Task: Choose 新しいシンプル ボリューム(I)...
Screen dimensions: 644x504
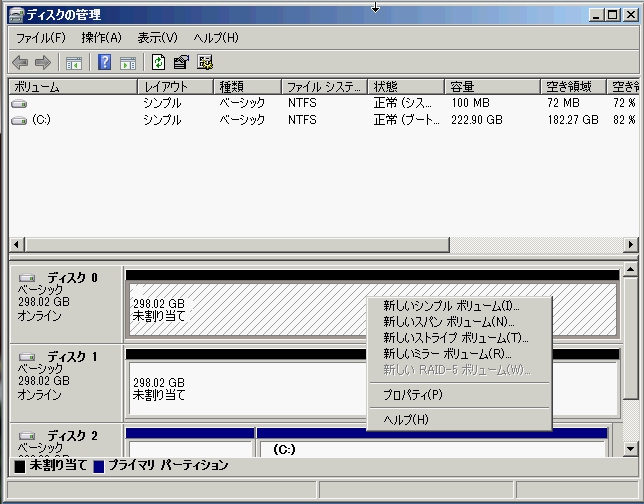Action: point(459,306)
